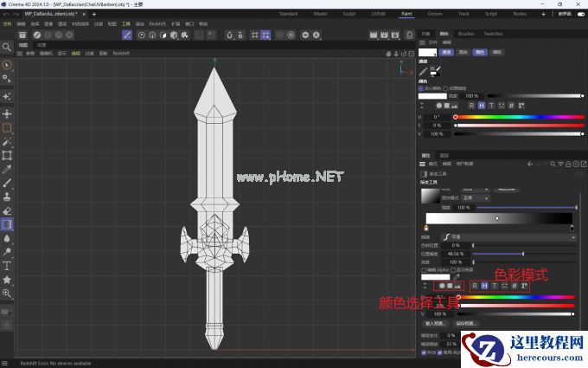The height and width of the screenshot is (368, 588).
Task: Select the Move tool in left toolbar
Action: [7, 113]
